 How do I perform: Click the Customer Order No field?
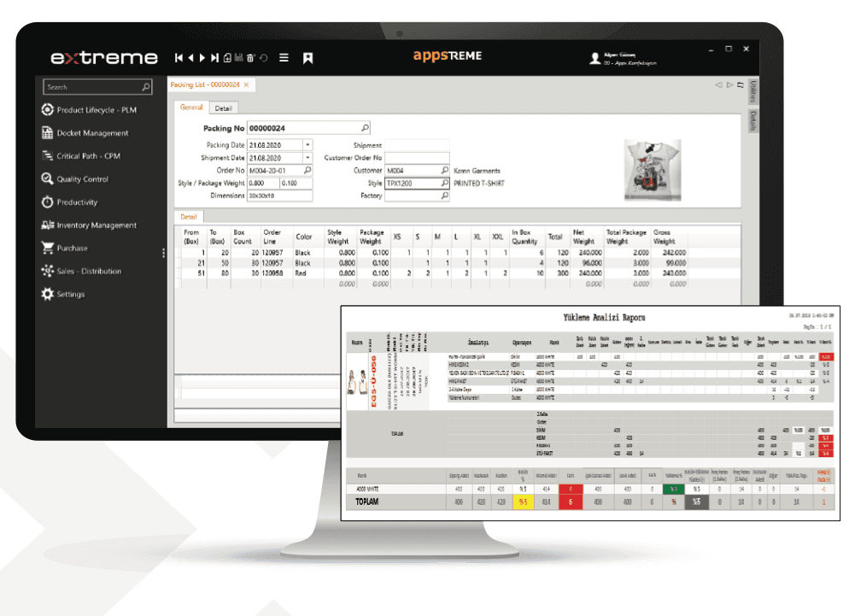pyautogui.click(x=417, y=158)
